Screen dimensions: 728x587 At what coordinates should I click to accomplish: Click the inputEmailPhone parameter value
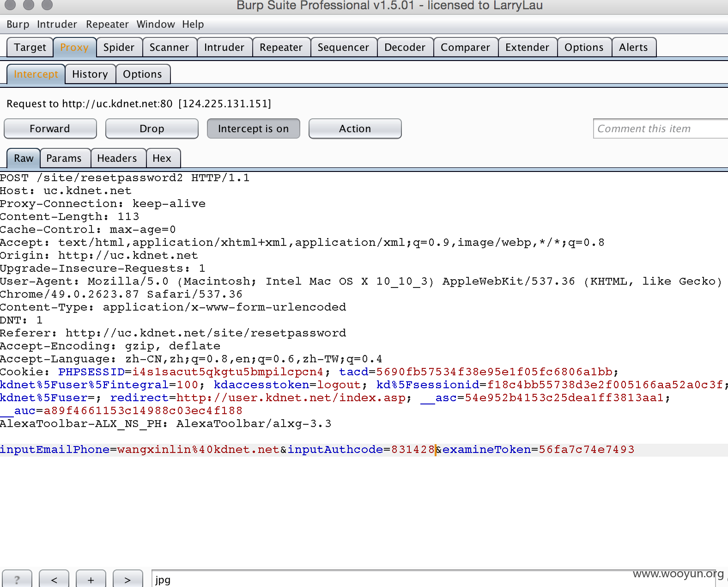click(198, 450)
